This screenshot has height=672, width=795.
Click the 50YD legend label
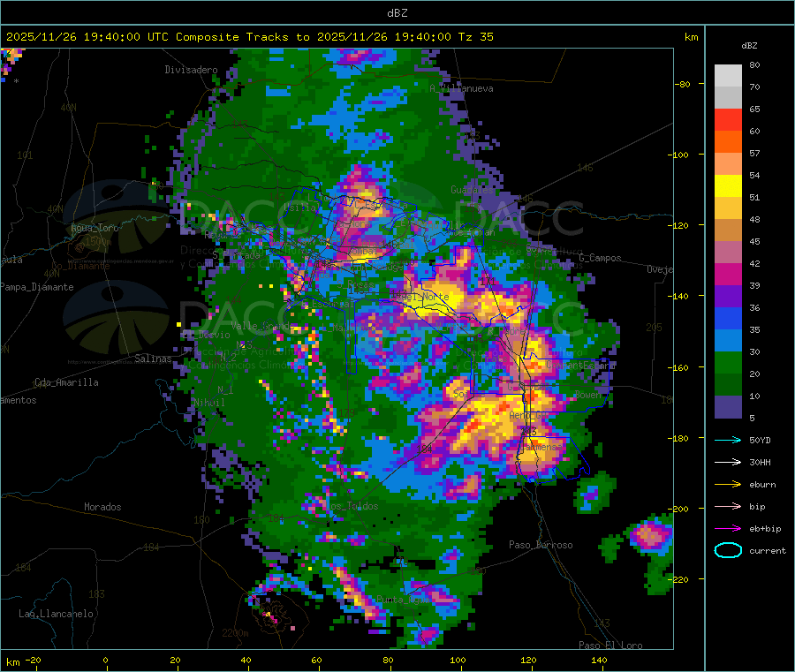760,440
